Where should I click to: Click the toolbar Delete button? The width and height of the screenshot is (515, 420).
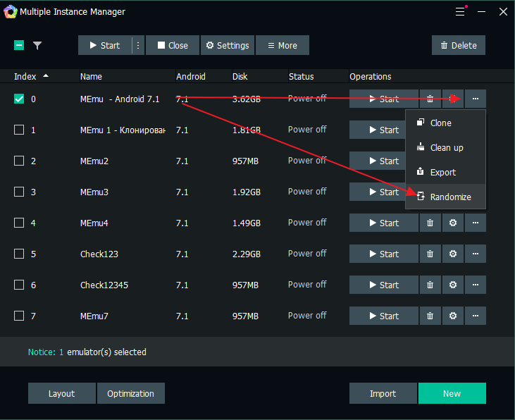(x=459, y=45)
